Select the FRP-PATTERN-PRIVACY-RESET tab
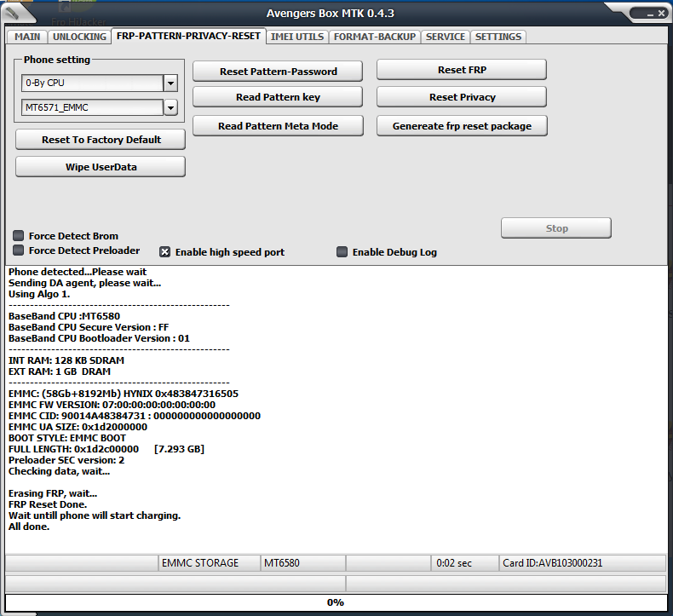 coord(188,36)
